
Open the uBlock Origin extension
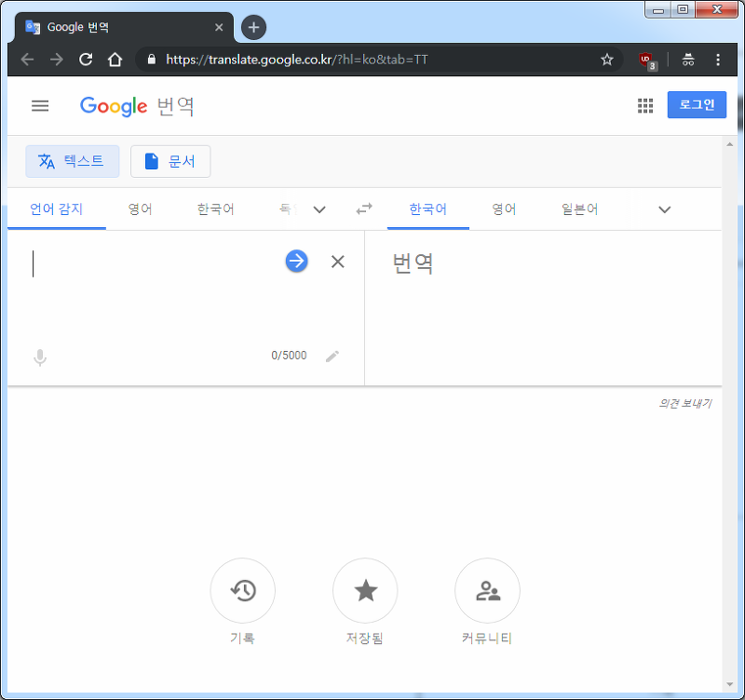click(x=646, y=61)
